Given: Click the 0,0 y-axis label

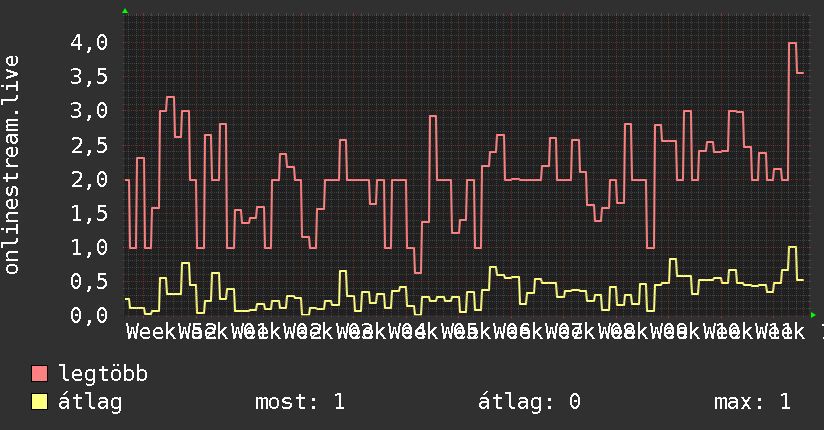Looking at the screenshot, I should [89, 315].
